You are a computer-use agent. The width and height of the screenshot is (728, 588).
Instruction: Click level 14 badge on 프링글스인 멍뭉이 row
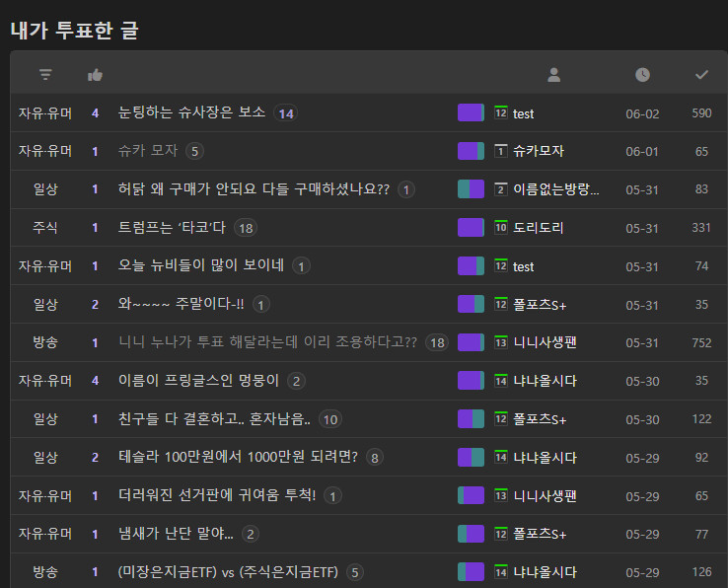[500, 381]
